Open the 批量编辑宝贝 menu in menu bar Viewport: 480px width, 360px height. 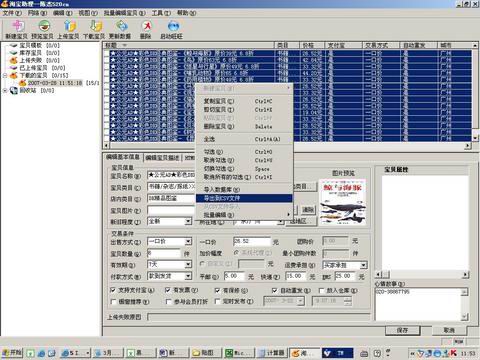124,13
